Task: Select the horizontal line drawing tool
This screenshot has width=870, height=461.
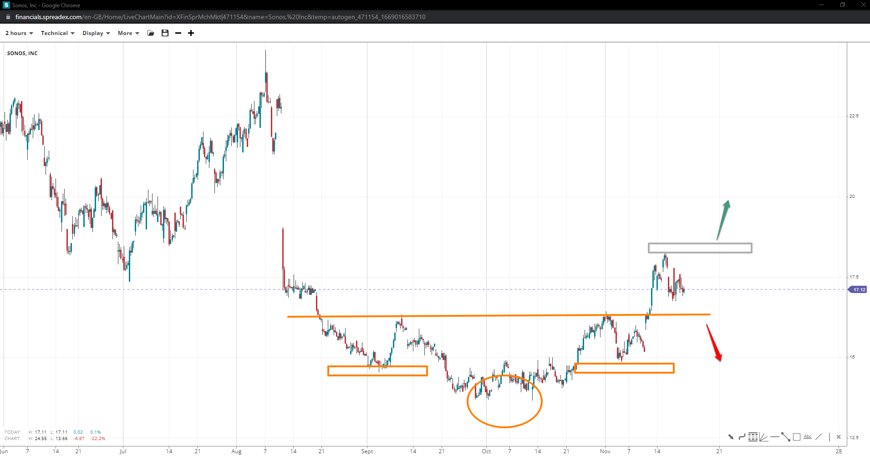Action: tap(774, 437)
